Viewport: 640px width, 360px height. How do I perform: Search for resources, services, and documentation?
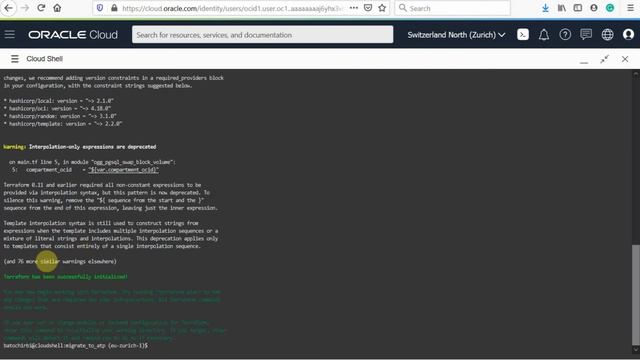click(262, 35)
